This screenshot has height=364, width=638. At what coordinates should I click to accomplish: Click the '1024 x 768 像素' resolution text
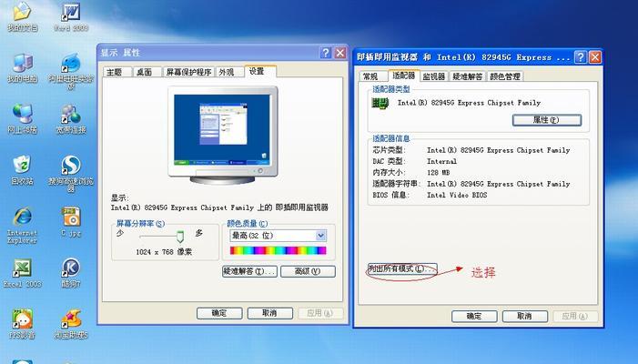click(164, 252)
